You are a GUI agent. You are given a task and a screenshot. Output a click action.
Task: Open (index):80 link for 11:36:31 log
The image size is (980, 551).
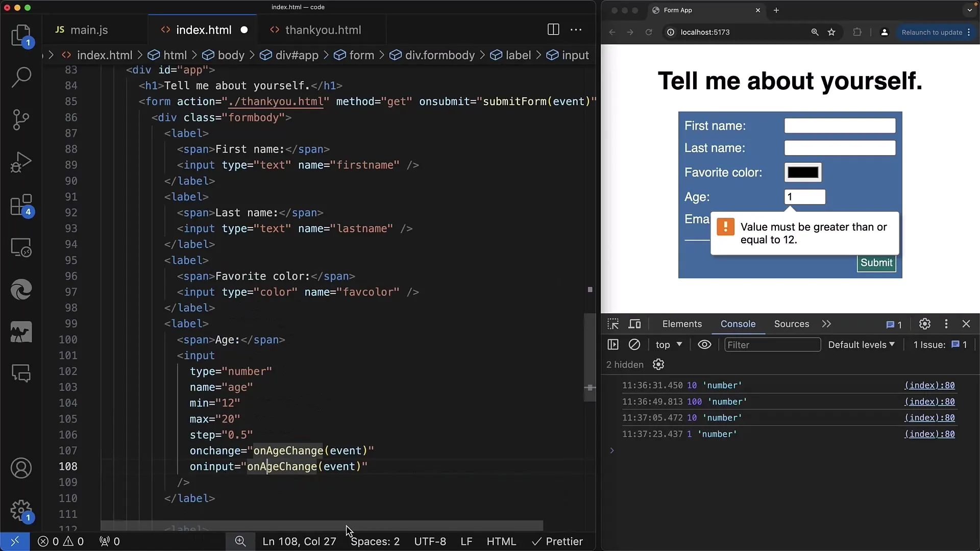(x=929, y=386)
